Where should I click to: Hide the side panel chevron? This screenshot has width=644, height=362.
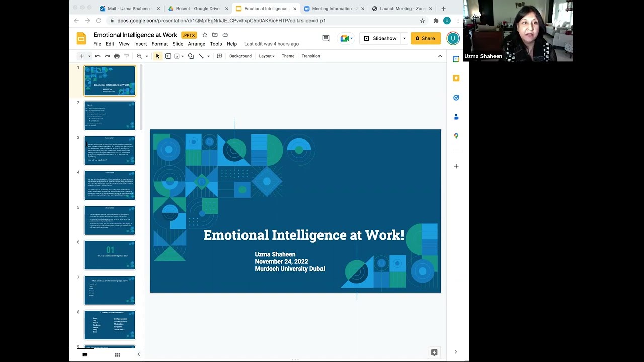point(456,352)
